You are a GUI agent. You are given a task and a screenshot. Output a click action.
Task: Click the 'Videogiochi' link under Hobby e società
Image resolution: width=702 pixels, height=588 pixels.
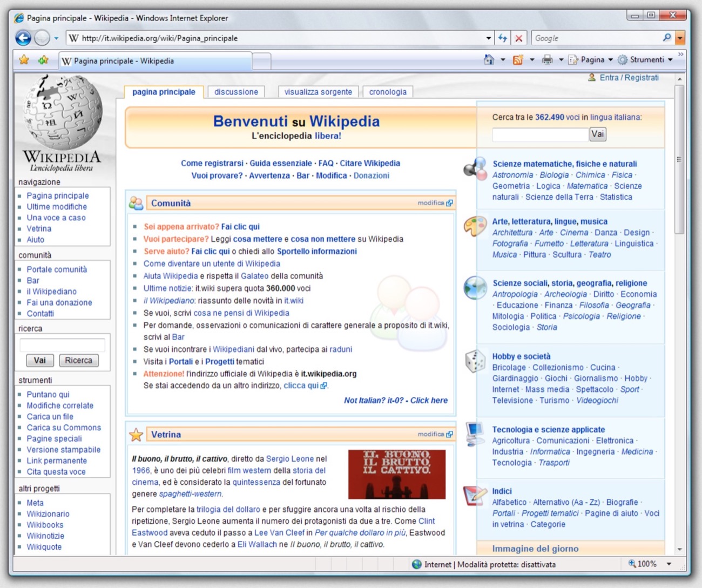point(597,400)
